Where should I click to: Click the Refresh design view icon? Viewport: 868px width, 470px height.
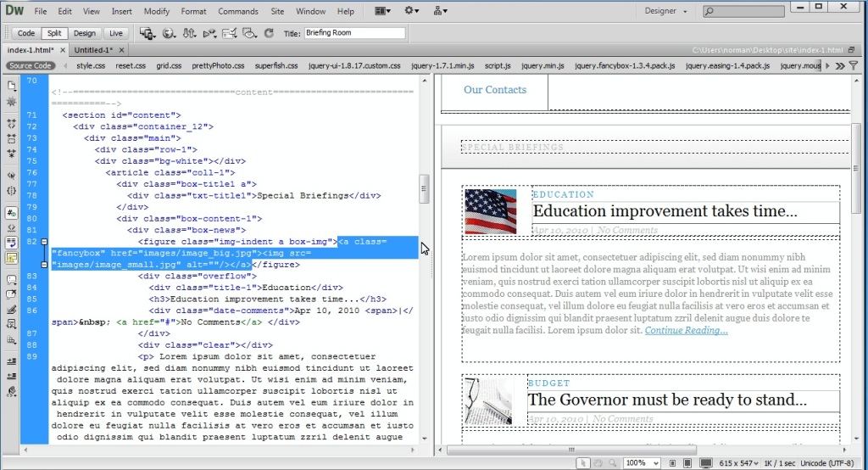click(x=269, y=34)
